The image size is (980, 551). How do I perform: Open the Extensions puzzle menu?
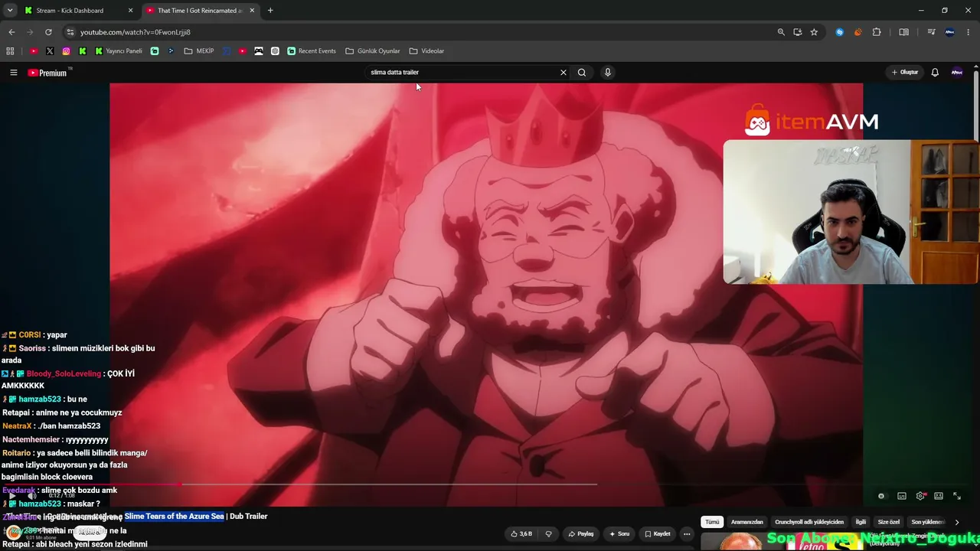877,32
